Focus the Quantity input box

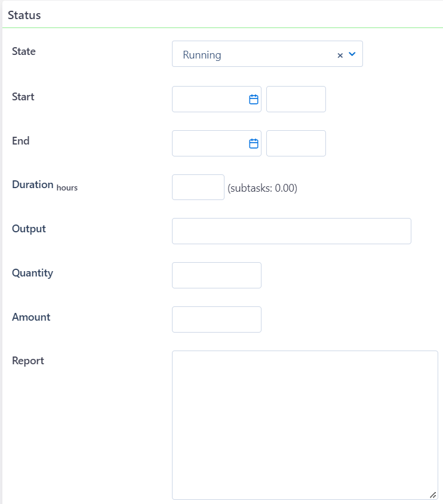(x=216, y=275)
